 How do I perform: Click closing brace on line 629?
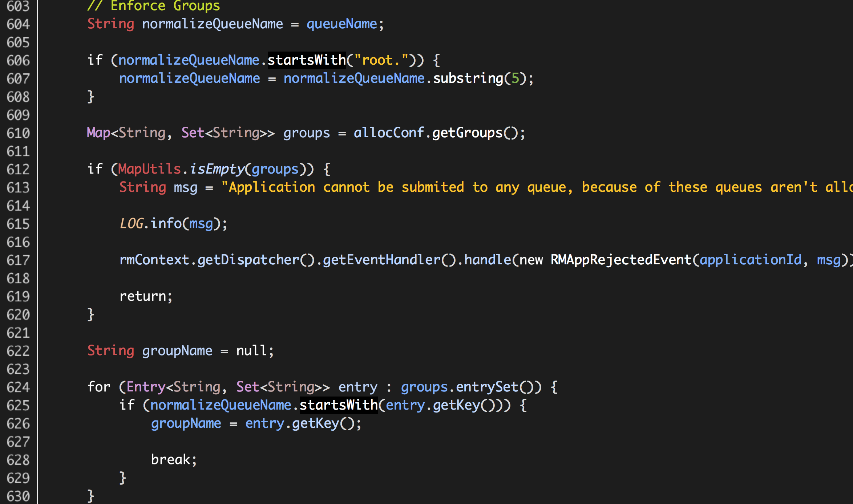pyautogui.click(x=122, y=478)
